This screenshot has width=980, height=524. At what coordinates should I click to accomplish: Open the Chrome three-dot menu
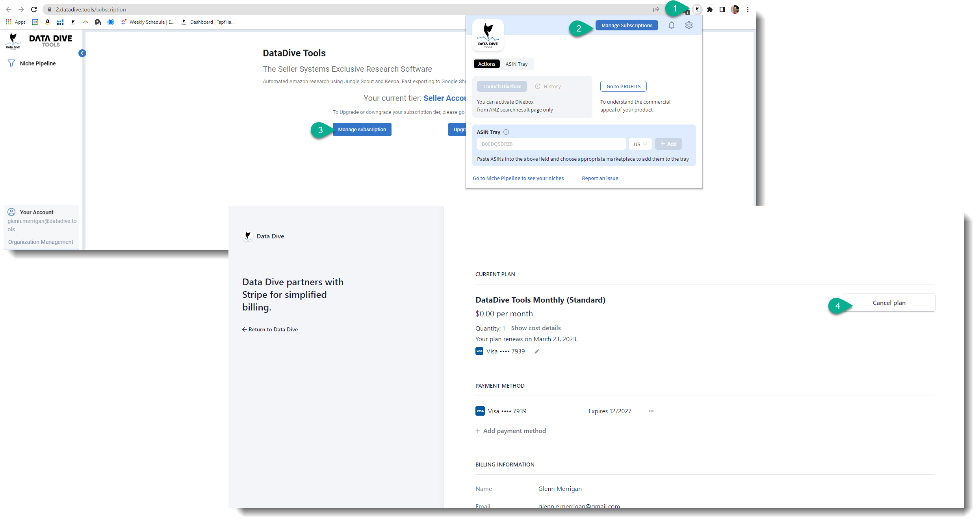[748, 9]
